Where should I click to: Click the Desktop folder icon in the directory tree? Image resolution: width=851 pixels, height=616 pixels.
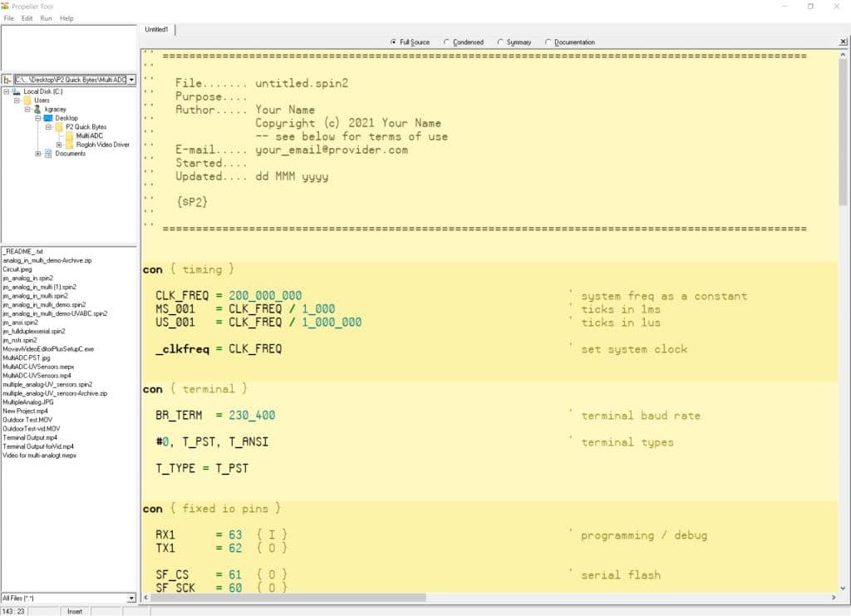tap(48, 118)
